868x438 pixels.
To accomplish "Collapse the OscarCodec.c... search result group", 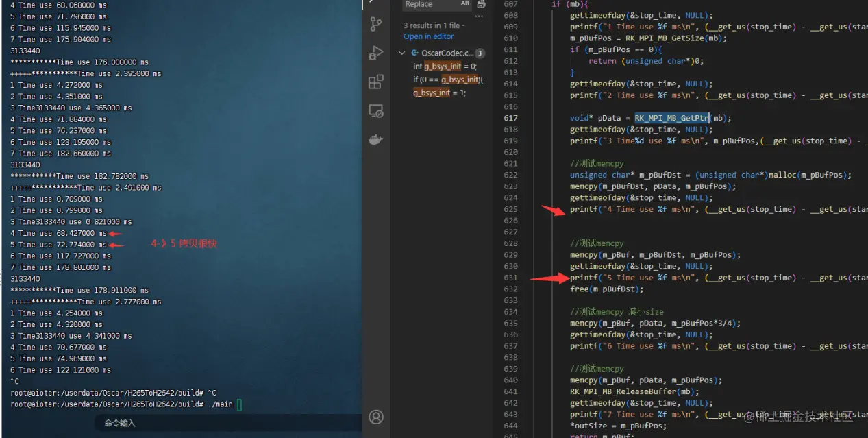I will pyautogui.click(x=403, y=53).
